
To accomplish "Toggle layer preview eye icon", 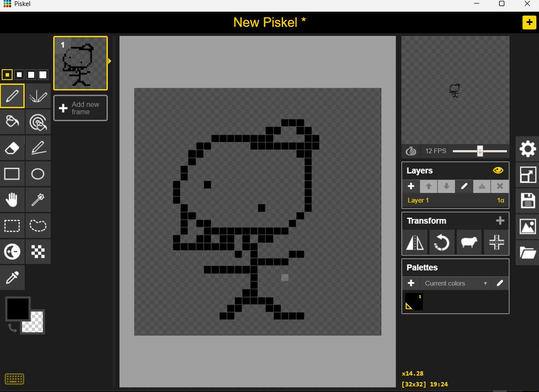I will click(x=498, y=171).
